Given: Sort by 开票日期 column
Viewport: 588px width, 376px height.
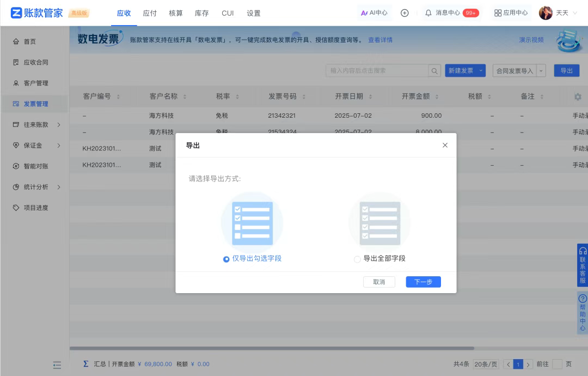Looking at the screenshot, I should point(371,97).
